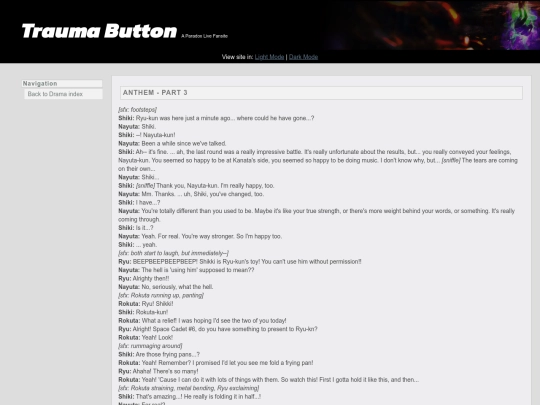Click the Trauma Button site title
The width and height of the screenshot is (540, 405).
(99, 31)
